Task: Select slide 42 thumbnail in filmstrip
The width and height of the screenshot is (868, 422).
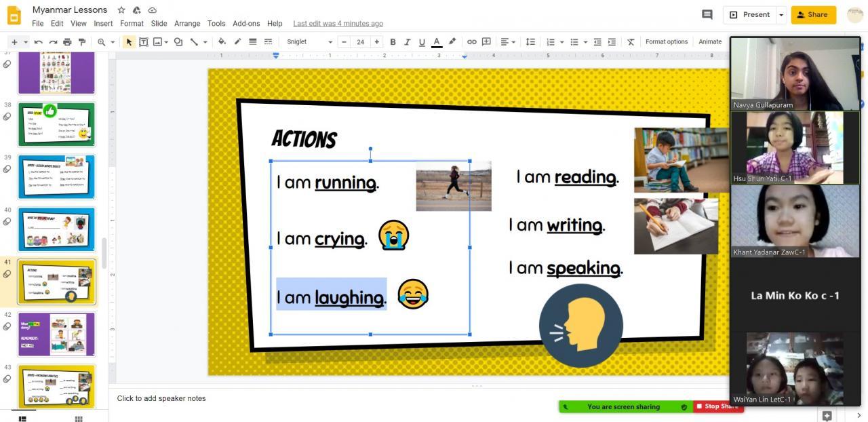Action: 57,333
